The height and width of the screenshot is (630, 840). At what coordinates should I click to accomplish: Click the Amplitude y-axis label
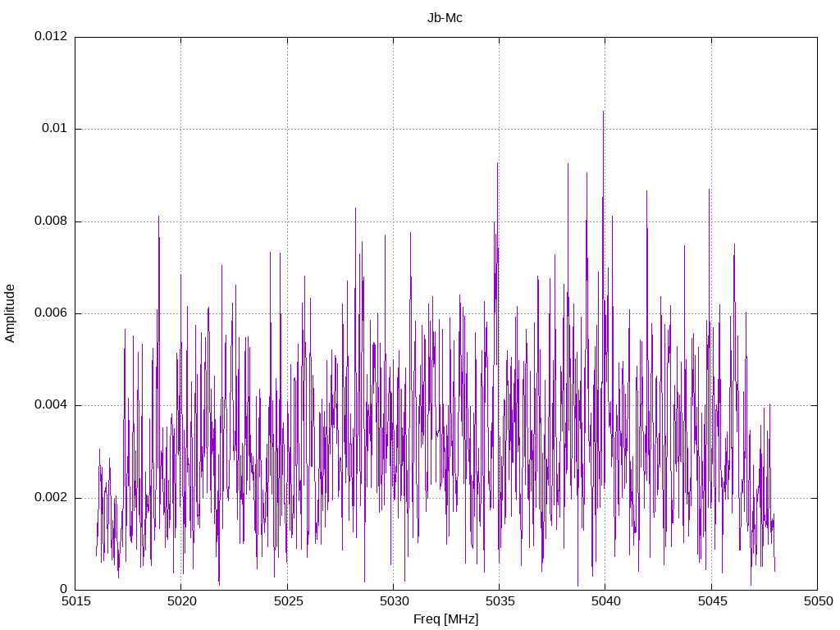(10, 313)
